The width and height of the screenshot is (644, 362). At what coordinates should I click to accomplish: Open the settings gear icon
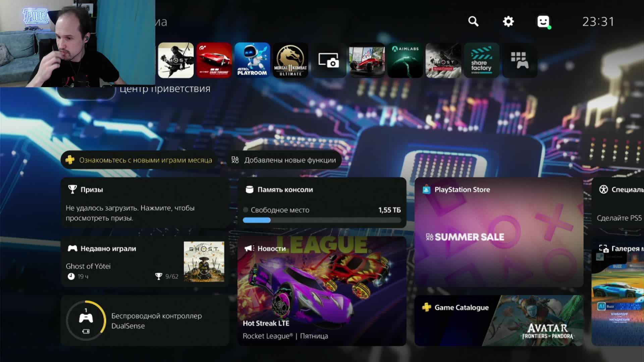pos(508,21)
